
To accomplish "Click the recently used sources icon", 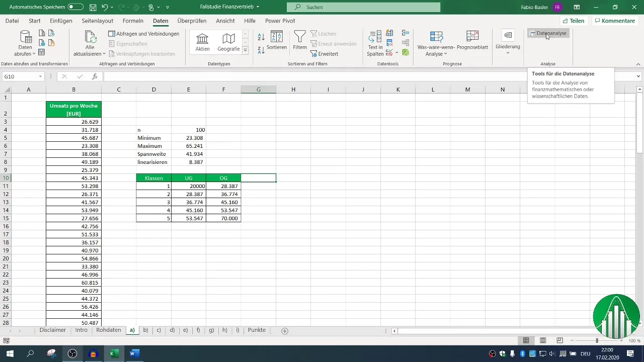I will (51, 33).
